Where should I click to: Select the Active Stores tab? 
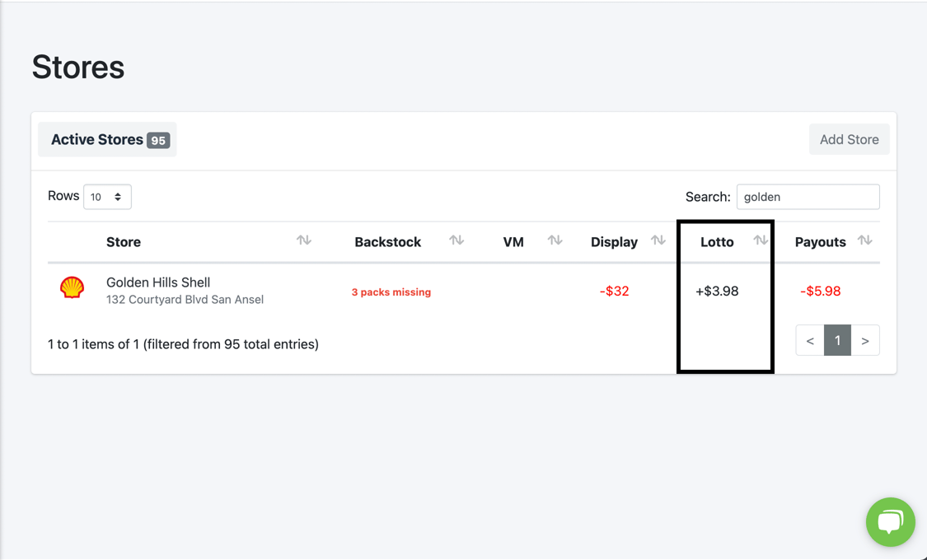click(x=108, y=140)
